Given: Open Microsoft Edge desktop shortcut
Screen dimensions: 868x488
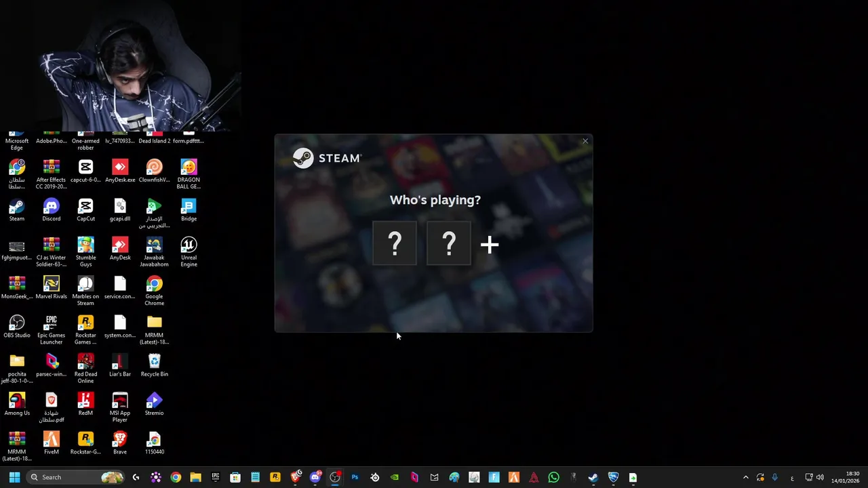Looking at the screenshot, I should tap(17, 140).
